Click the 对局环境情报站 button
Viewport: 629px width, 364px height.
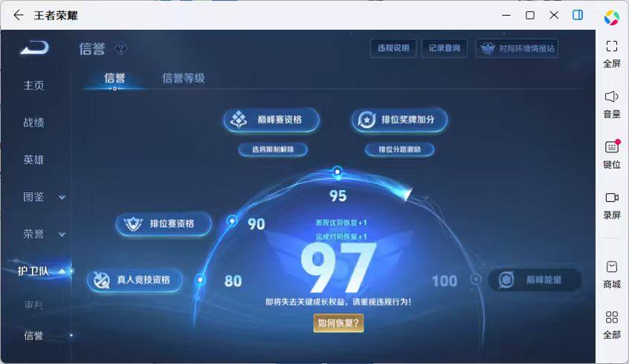tap(517, 48)
